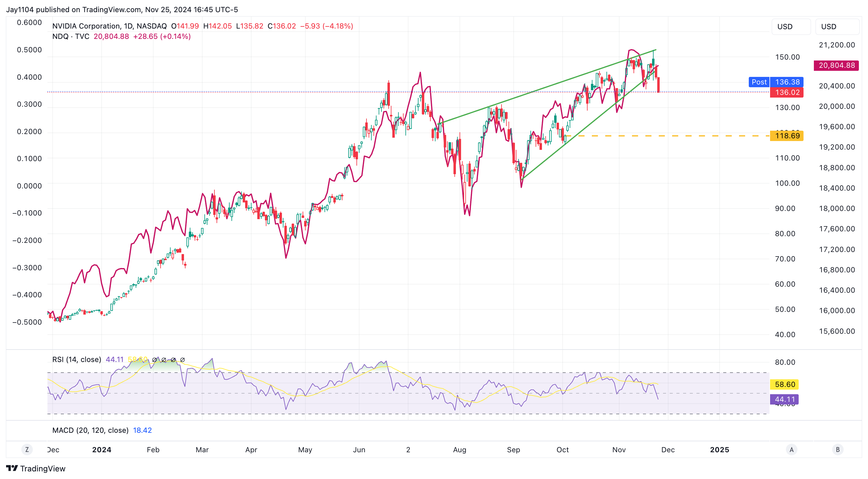The image size is (868, 479).
Task: Click the close value C136.02
Action: point(282,26)
